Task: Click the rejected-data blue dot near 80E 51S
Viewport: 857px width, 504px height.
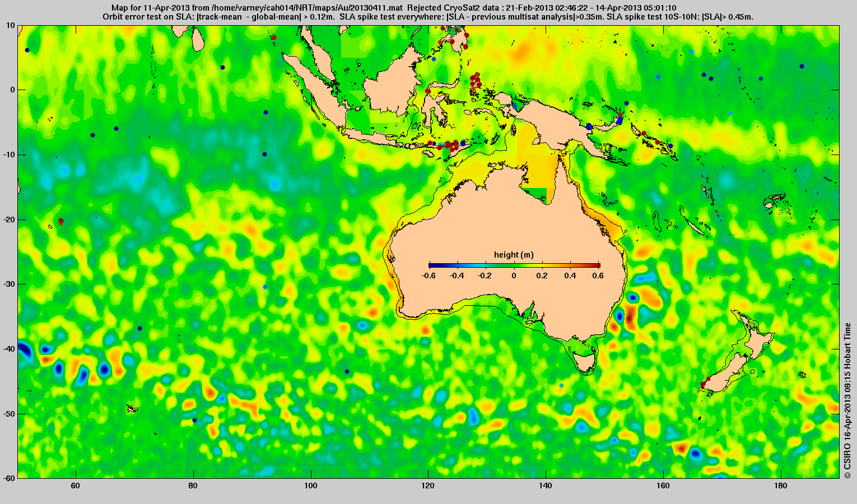Action: [194, 420]
